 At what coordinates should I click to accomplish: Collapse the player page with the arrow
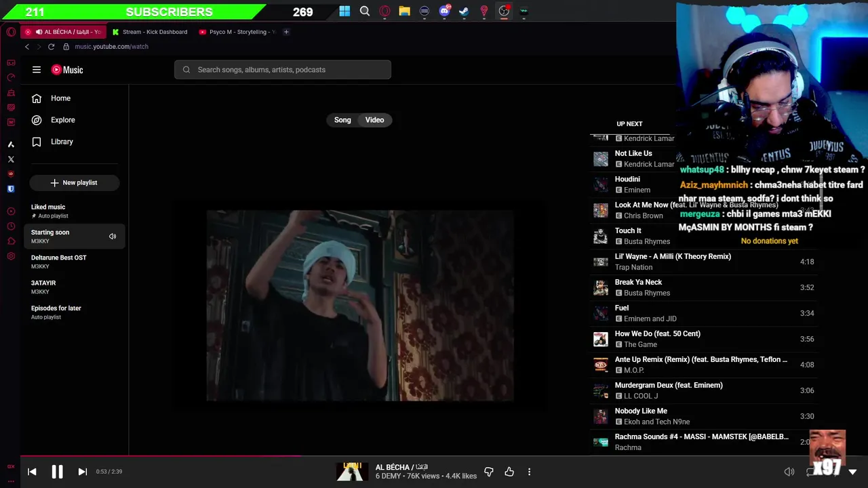[852, 472]
